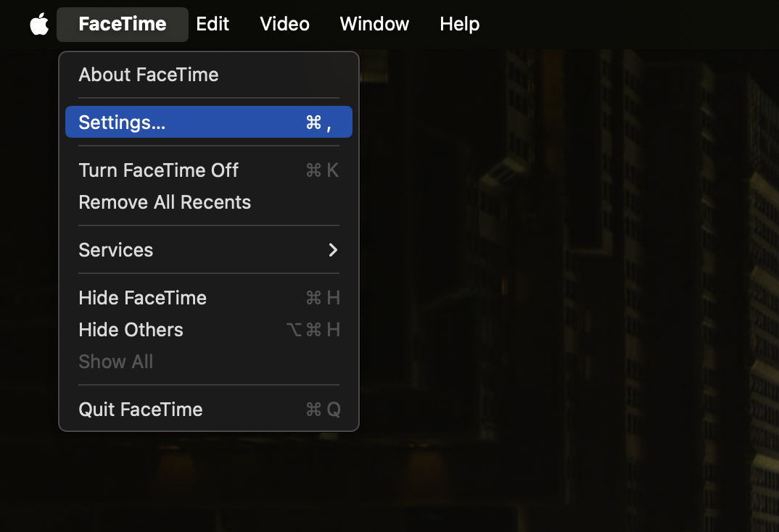Click the chevron arrow beside Services
This screenshot has height=532, width=779.
coord(333,250)
